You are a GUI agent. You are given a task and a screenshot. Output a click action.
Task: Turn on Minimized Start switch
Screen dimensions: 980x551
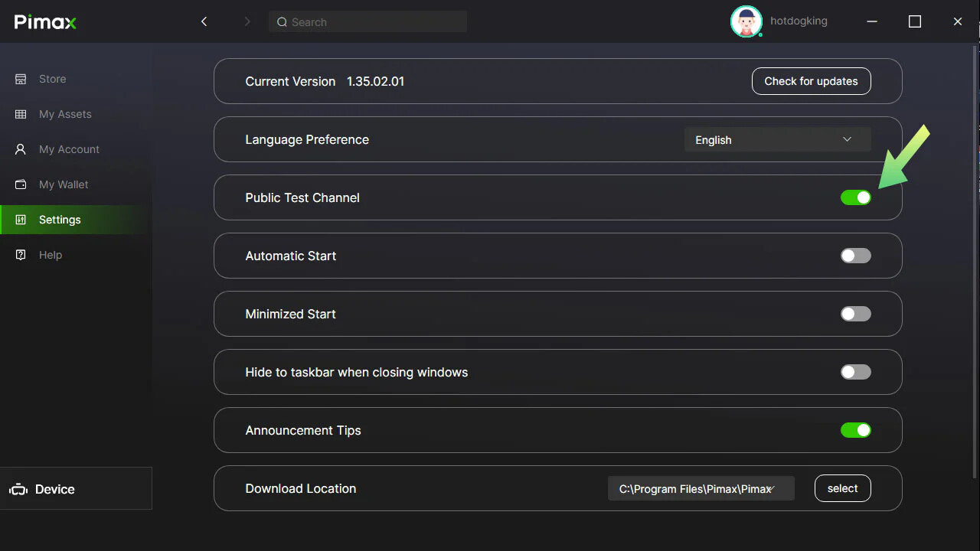tap(855, 314)
